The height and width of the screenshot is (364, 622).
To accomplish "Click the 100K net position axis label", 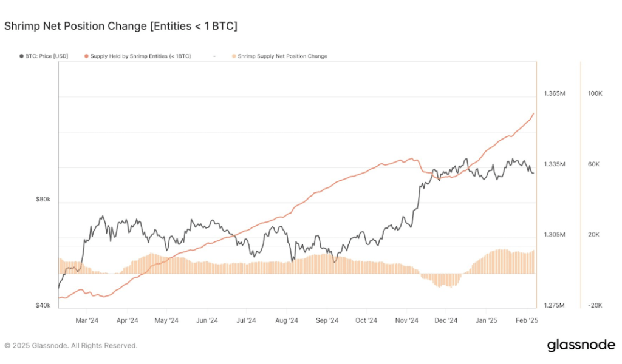I will pyautogui.click(x=595, y=93).
